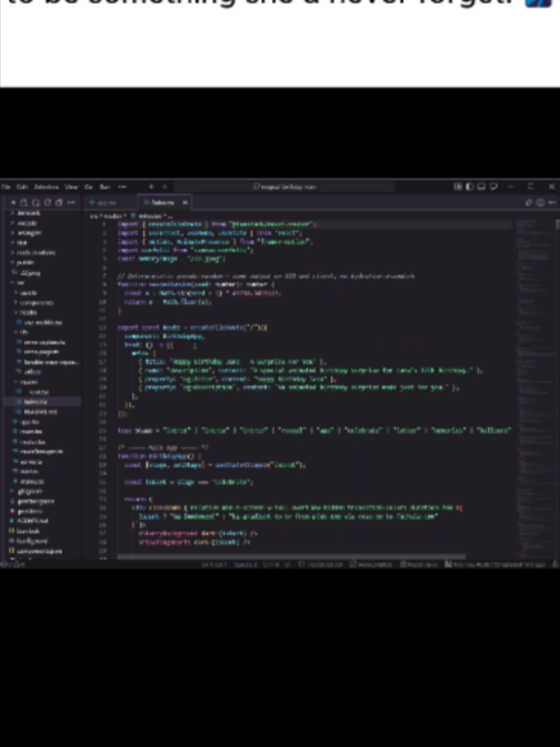
Task: Open the use-mobile.tsx file
Action: coord(41,323)
